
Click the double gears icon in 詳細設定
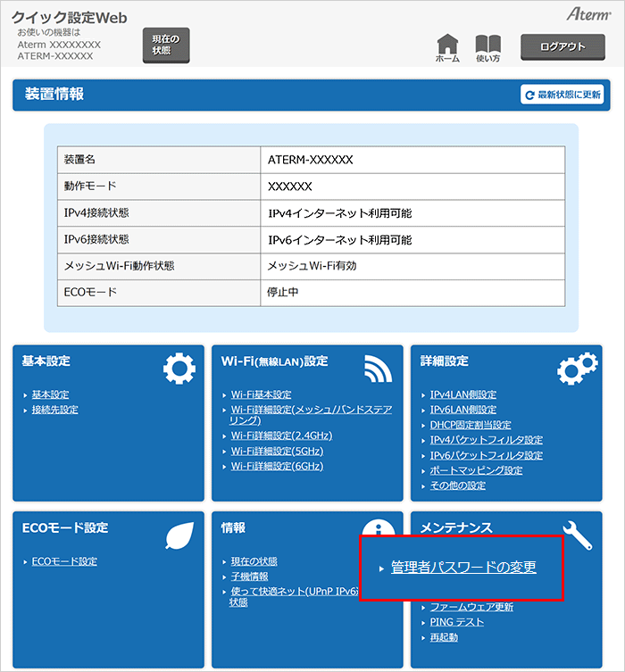point(576,368)
